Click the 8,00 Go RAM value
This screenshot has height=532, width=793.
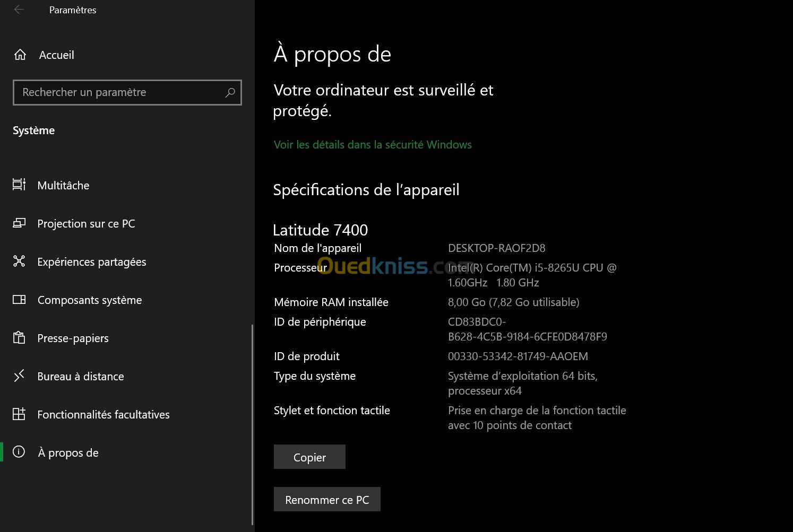[513, 302]
